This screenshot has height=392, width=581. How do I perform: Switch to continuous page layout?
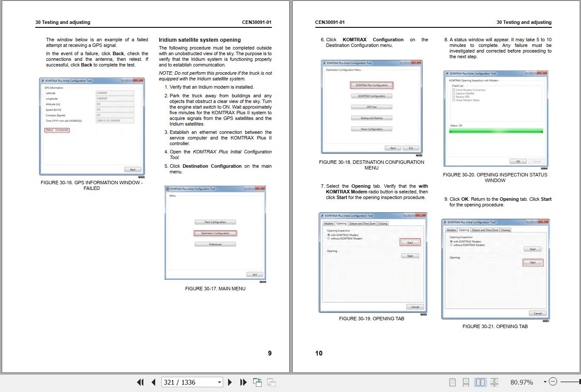466,382
